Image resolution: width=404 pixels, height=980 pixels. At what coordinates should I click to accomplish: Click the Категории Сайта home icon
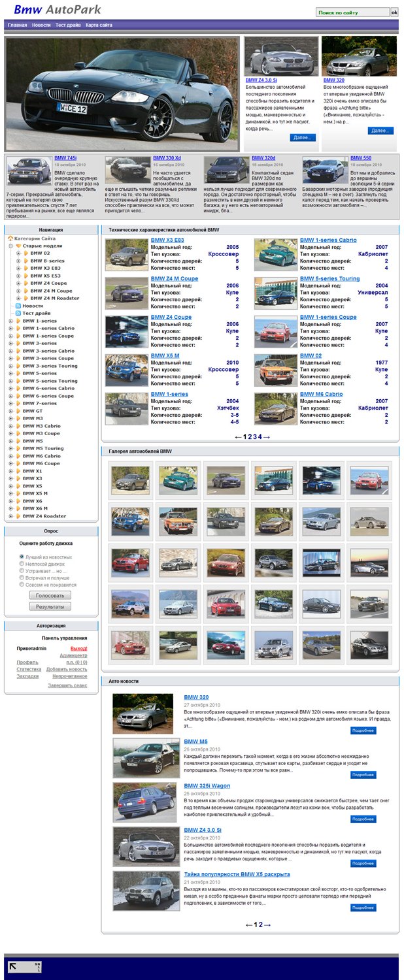coord(10,238)
